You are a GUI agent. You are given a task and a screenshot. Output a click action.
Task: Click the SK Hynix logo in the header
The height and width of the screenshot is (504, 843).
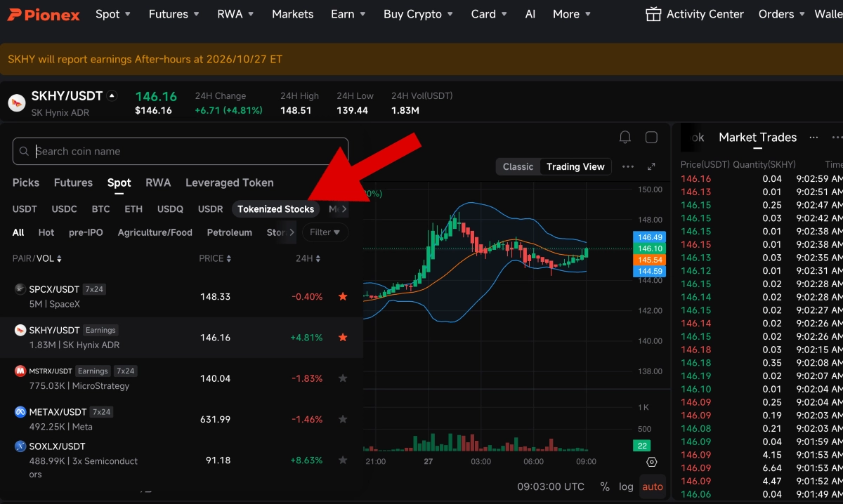[x=17, y=103]
